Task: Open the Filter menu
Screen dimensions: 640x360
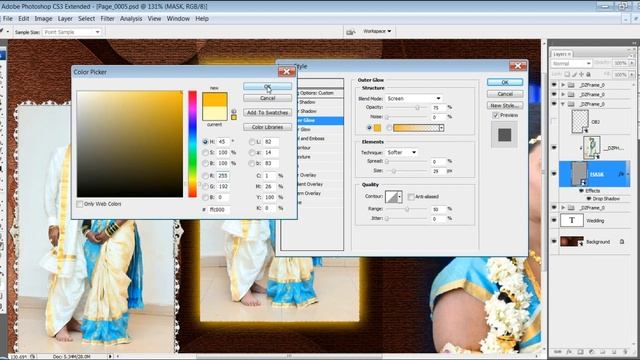Action: (107, 18)
